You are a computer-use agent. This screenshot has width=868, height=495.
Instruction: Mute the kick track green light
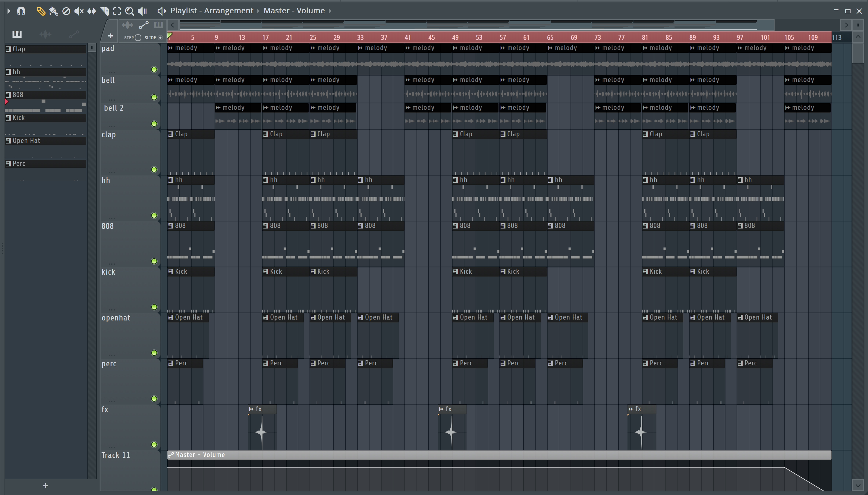click(x=154, y=307)
